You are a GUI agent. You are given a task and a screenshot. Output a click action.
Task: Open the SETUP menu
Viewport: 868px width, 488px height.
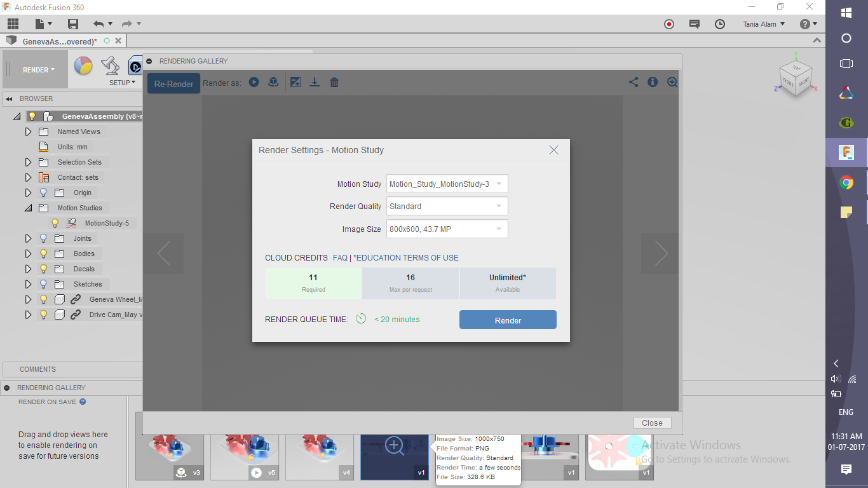(x=122, y=83)
